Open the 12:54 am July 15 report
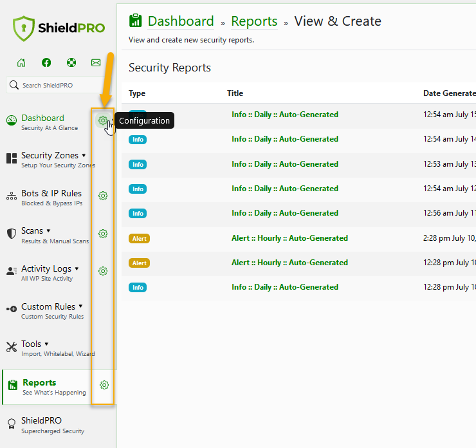 tap(285, 115)
